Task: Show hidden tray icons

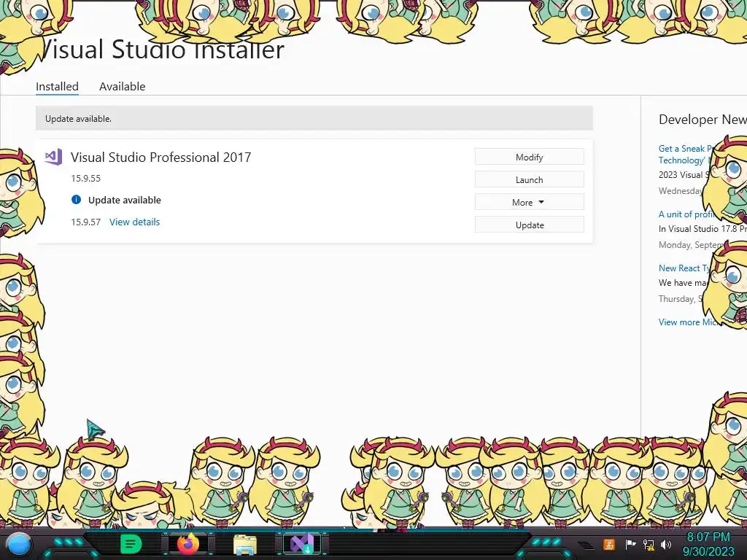Action: [x=587, y=545]
